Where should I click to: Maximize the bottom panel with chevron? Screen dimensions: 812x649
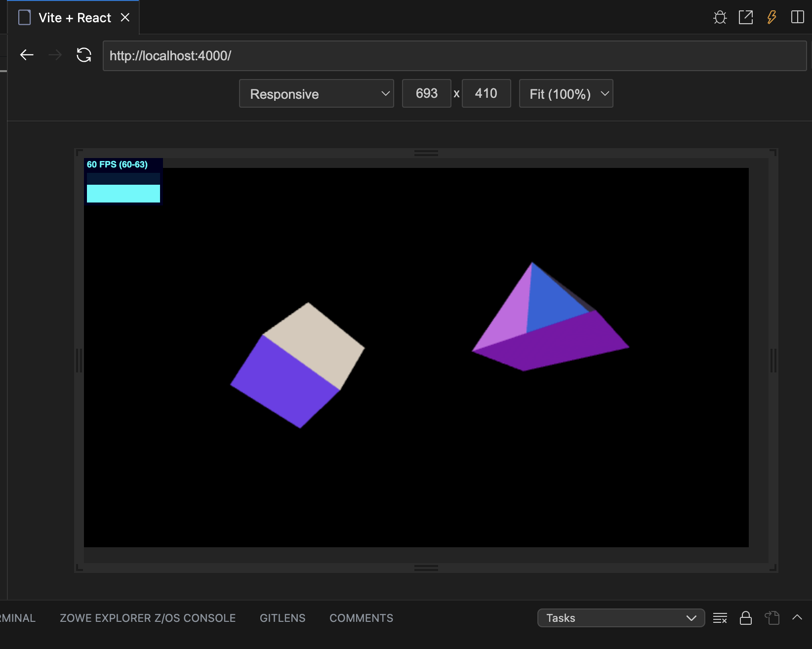[x=797, y=617]
